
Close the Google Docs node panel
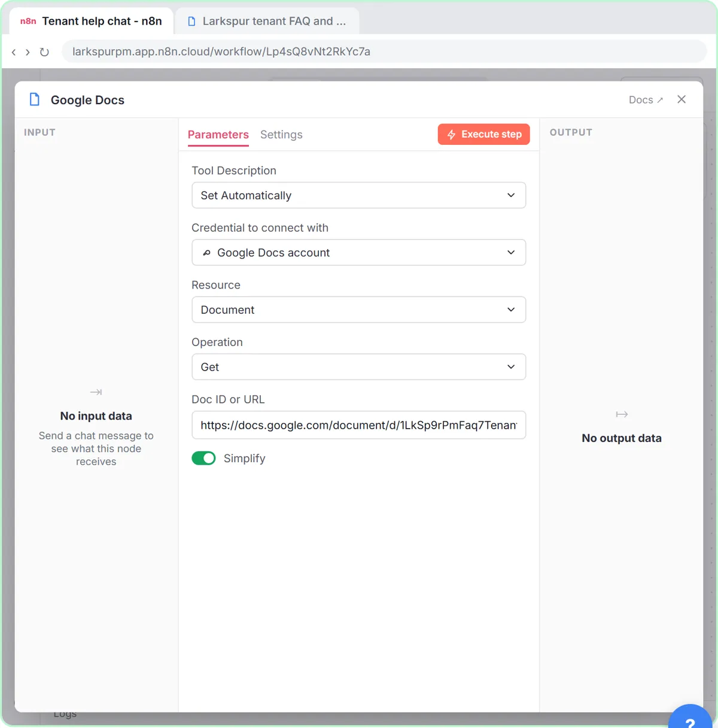(x=682, y=99)
